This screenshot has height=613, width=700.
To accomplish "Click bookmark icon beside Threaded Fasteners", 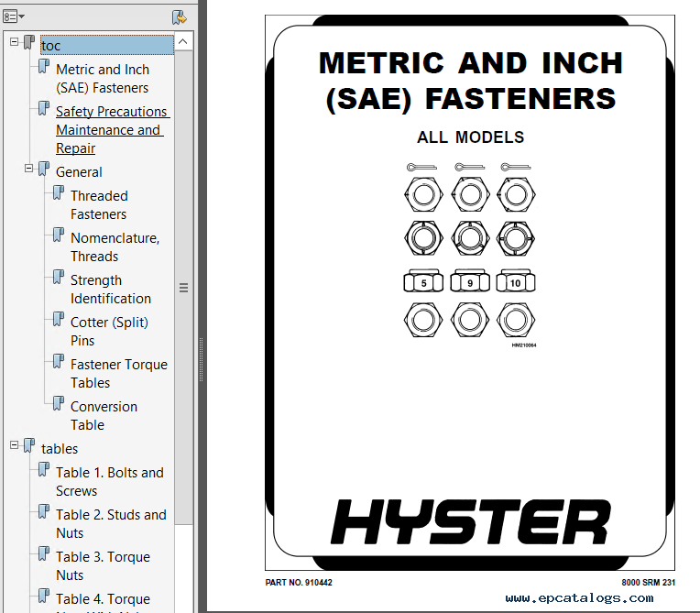I will pos(59,192).
